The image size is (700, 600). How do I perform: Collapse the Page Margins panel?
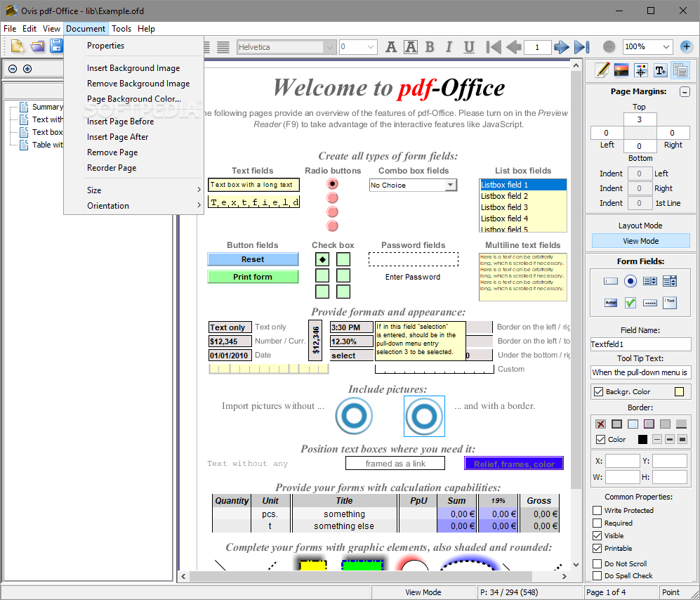pyautogui.click(x=685, y=91)
